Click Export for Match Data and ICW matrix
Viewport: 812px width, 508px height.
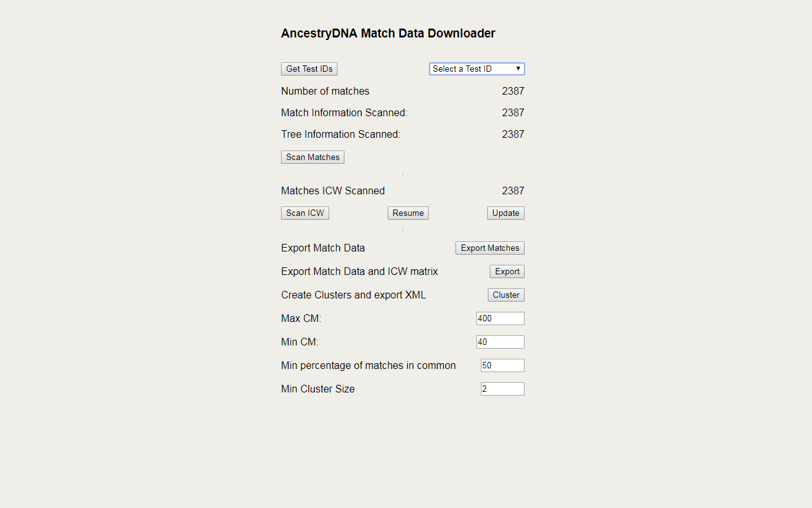[506, 271]
